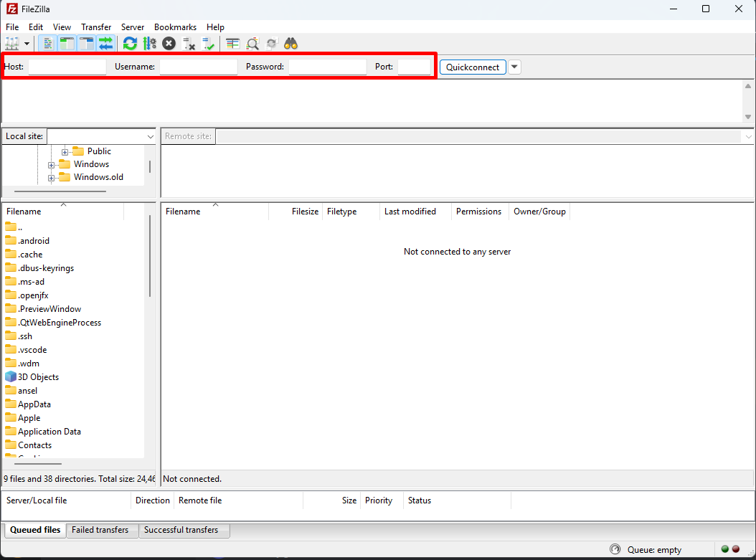This screenshot has width=756, height=560.
Task: Open the Site Manager
Action: click(x=13, y=43)
